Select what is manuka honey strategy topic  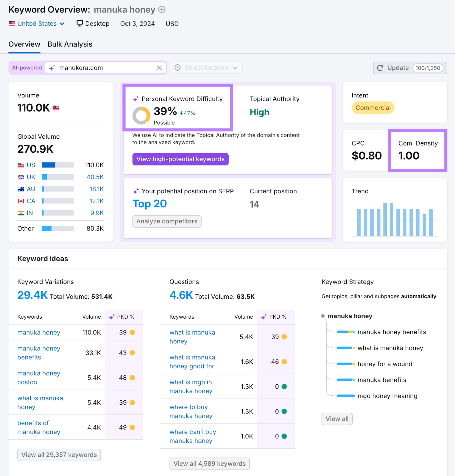pyautogui.click(x=390, y=348)
